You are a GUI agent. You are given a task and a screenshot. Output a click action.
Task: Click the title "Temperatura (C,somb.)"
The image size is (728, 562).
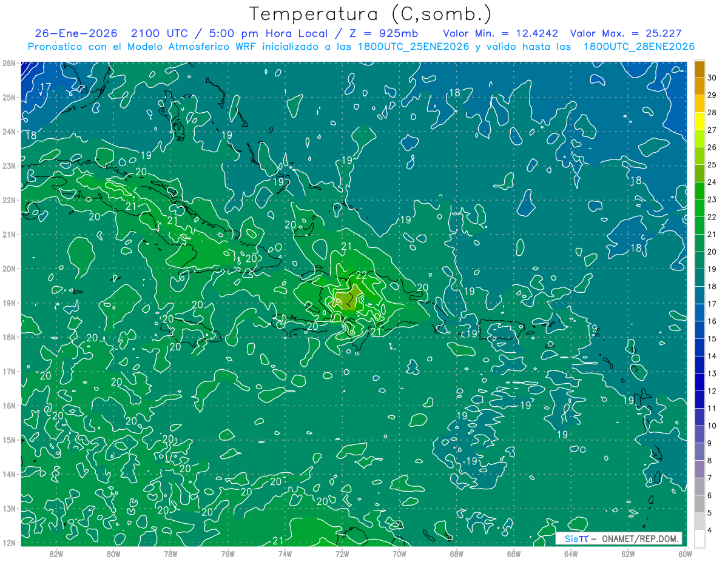(x=370, y=13)
